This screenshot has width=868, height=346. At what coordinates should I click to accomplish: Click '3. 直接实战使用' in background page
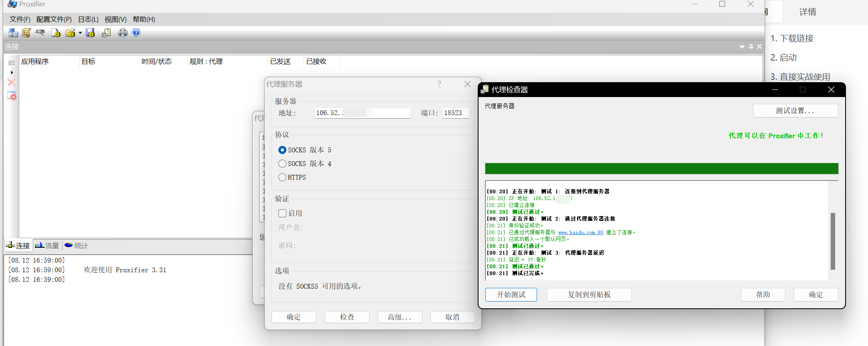[x=800, y=77]
